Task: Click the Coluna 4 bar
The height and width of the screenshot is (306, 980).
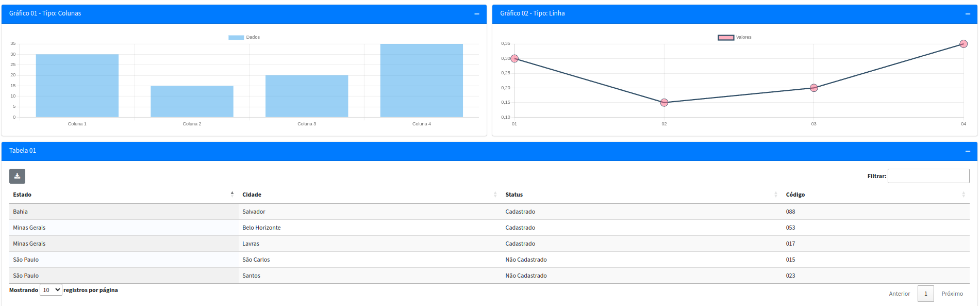Action: coord(421,80)
